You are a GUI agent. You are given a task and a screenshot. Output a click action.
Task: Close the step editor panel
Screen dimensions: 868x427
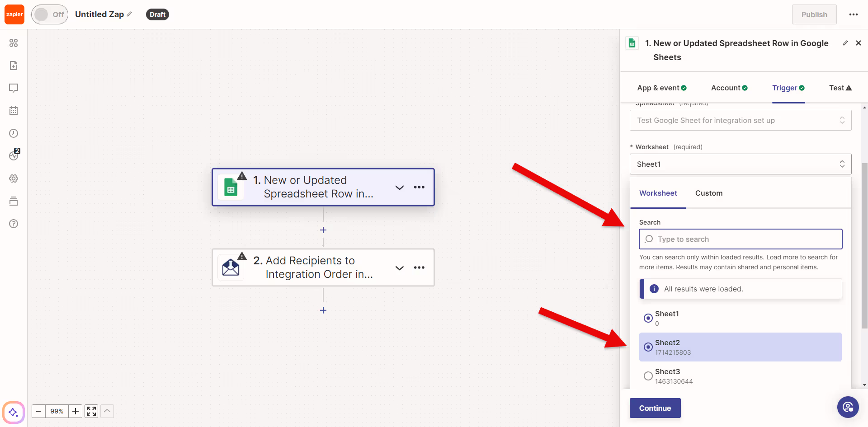859,43
